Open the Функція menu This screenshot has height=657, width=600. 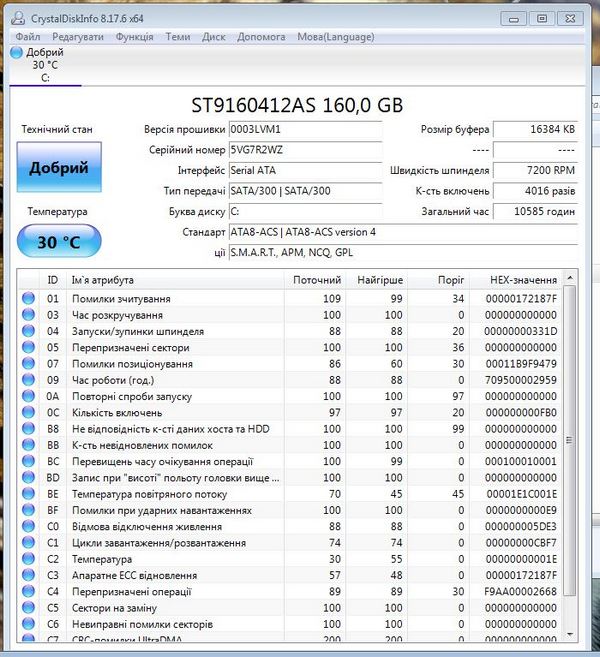click(134, 37)
